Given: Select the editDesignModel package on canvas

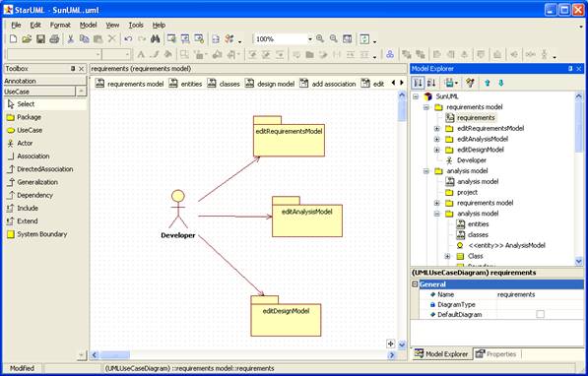Looking at the screenshot, I should click(x=286, y=316).
